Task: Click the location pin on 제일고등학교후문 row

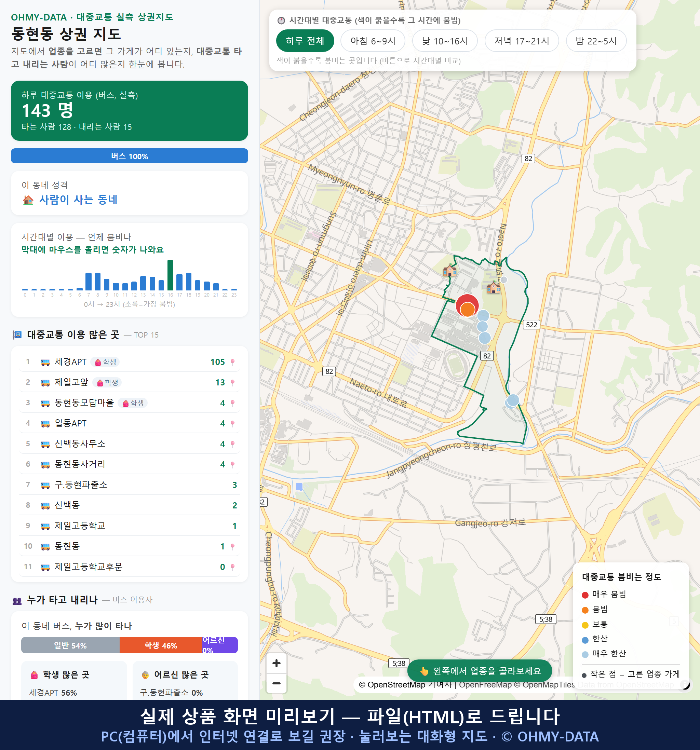Action: point(232,567)
